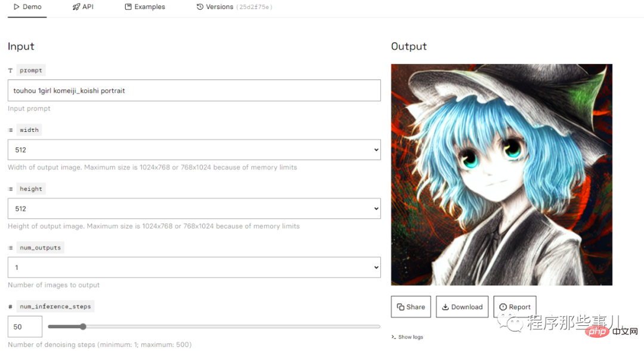This screenshot has width=644, height=351.
Task: Click the Examples tab icon
Action: [128, 7]
